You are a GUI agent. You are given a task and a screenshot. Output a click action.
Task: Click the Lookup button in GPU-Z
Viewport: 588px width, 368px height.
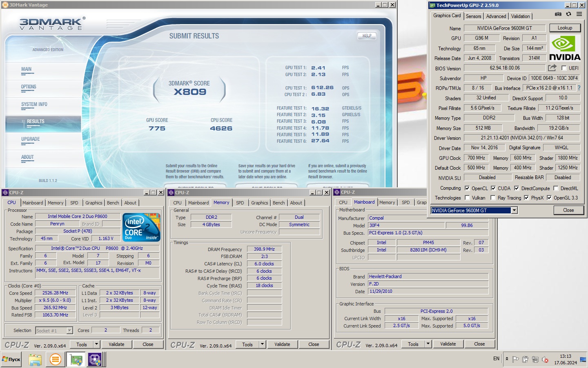pos(565,28)
